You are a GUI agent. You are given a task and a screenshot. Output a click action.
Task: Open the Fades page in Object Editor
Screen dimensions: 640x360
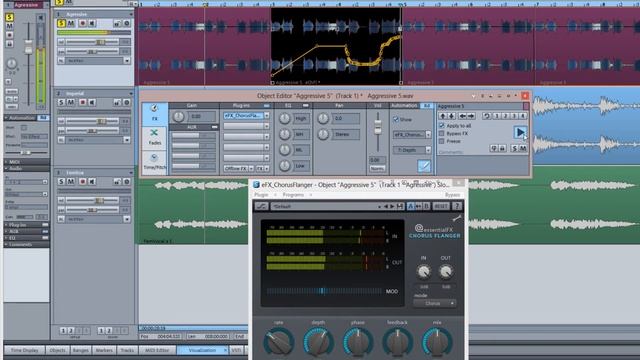coord(154,137)
